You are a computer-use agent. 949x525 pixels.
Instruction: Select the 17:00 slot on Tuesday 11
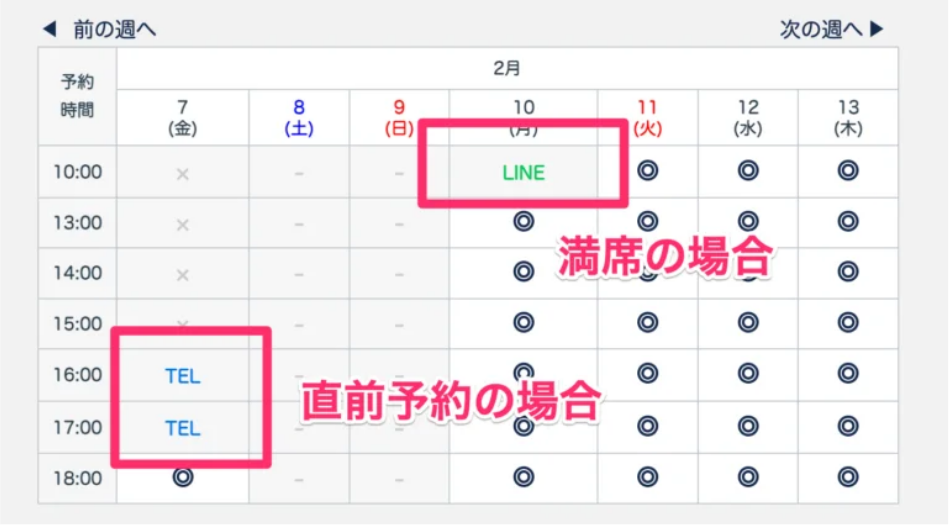(648, 426)
